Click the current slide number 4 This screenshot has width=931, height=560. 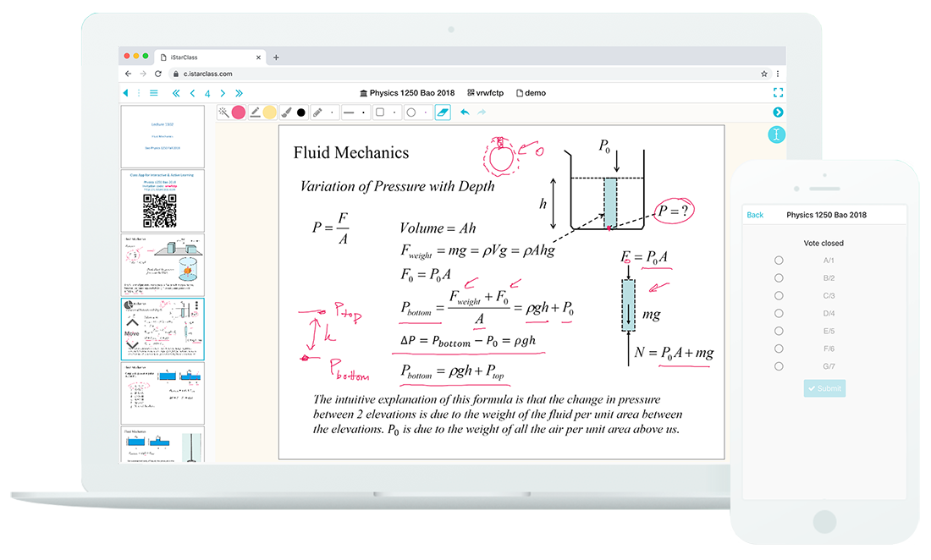(x=207, y=94)
